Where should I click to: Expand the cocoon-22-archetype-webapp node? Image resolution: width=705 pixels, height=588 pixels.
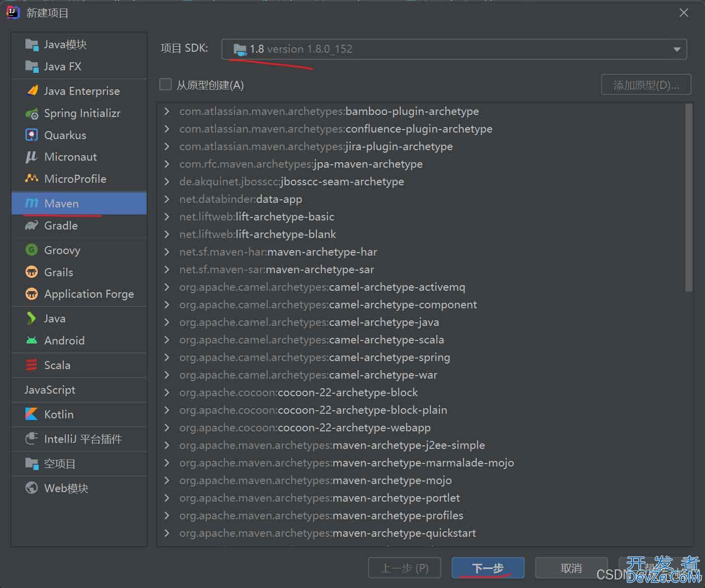167,427
